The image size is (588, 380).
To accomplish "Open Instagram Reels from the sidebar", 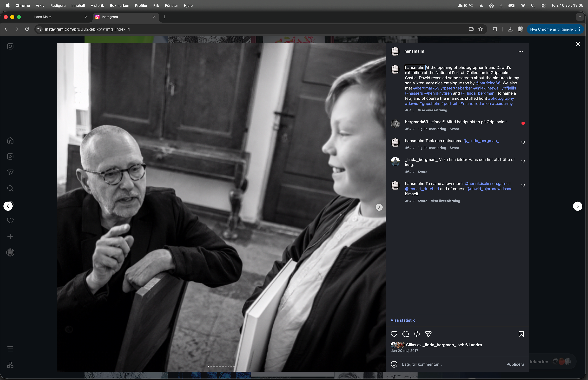I will click(10, 156).
